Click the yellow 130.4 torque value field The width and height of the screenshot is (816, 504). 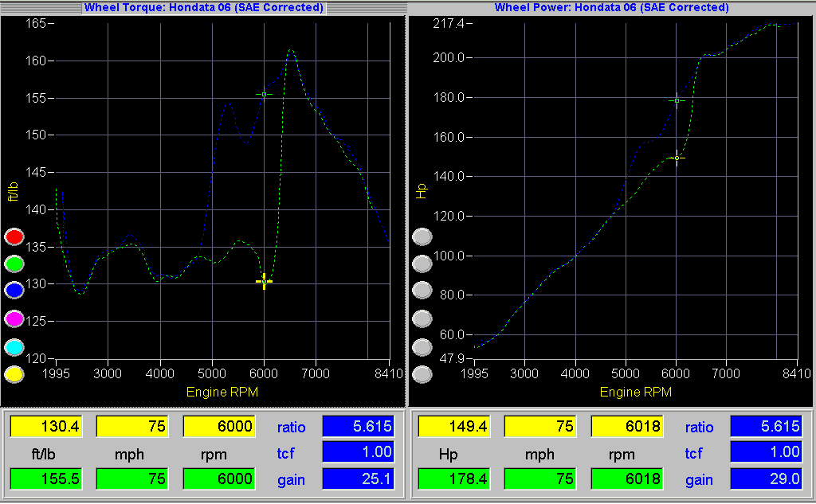45,427
